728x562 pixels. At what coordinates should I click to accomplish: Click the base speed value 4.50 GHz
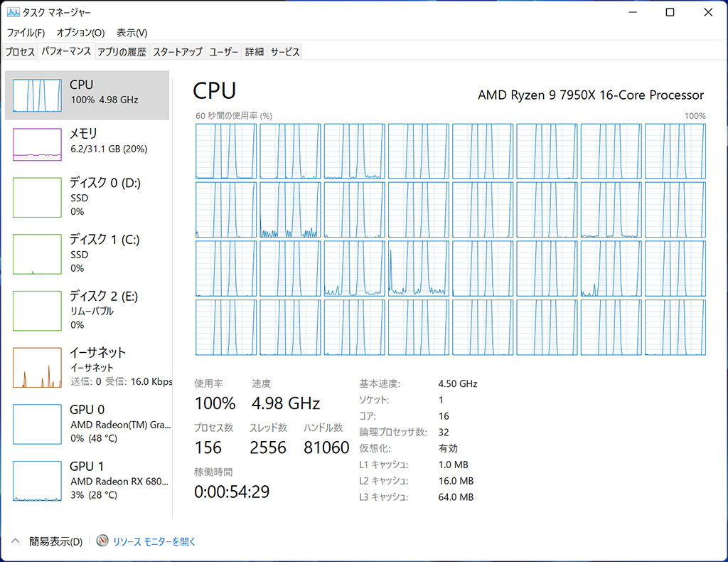click(x=458, y=383)
